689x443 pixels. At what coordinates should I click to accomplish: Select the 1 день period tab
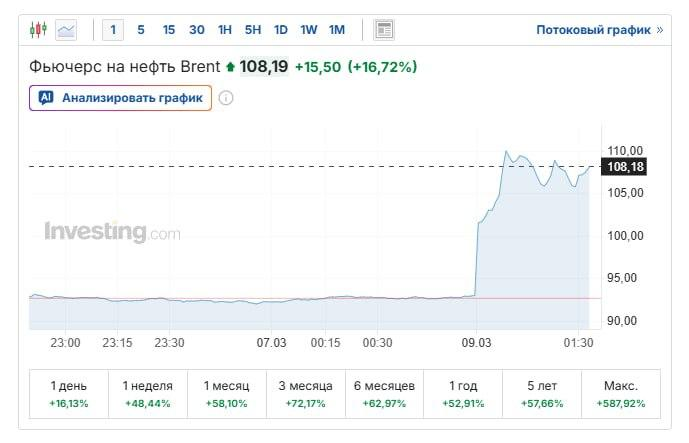tap(68, 394)
